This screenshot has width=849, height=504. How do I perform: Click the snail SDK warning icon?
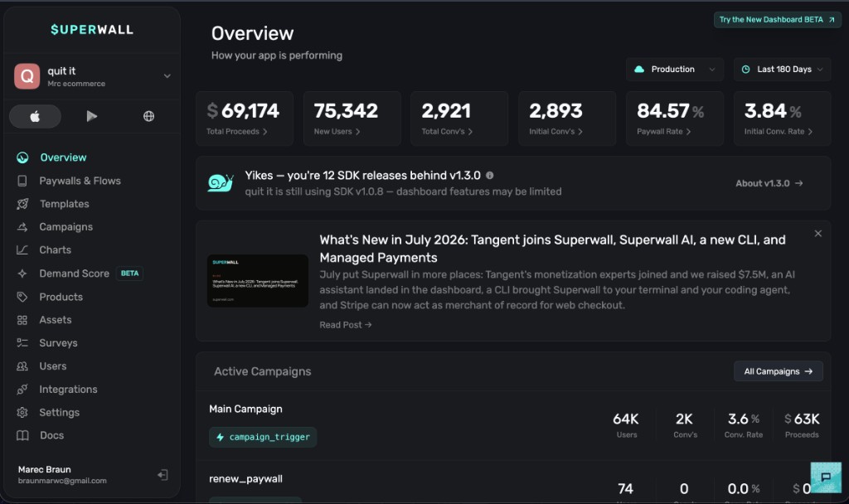pos(221,183)
